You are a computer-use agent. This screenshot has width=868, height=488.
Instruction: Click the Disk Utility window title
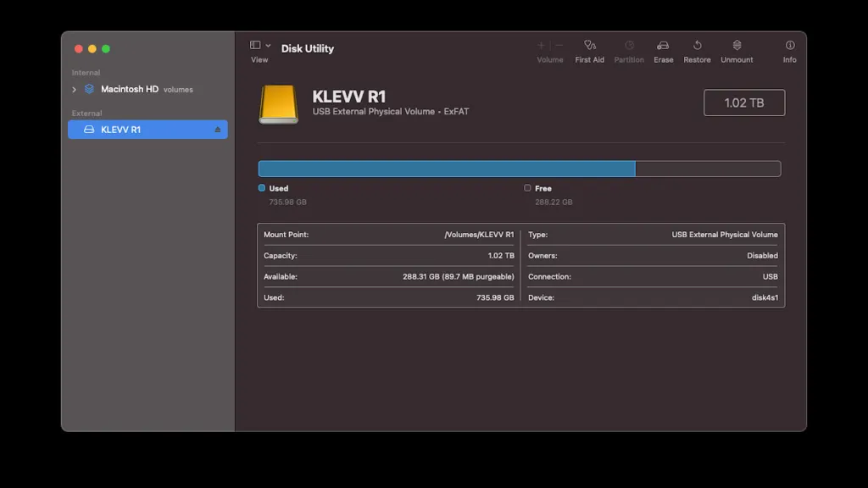(307, 48)
